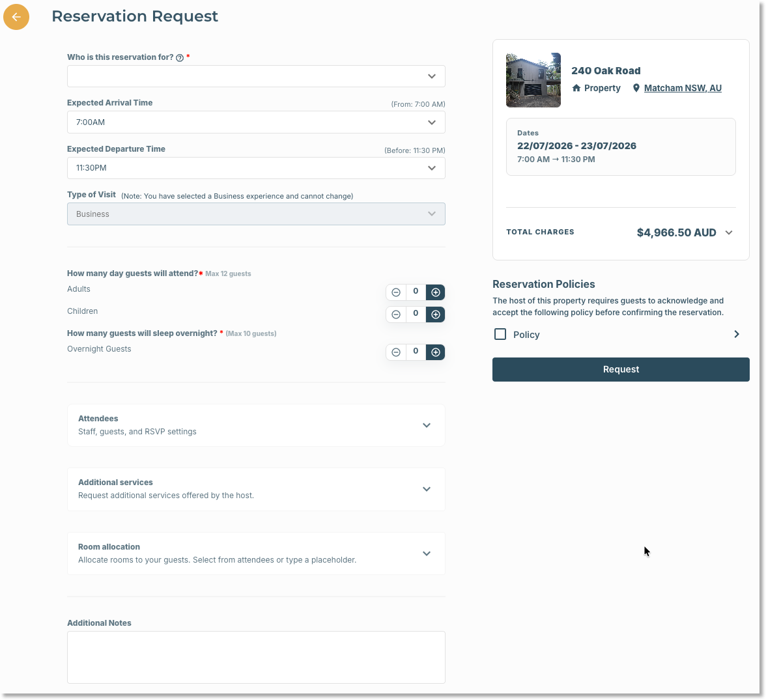
Task: Click the 'Reservation Policies' heading
Action: (544, 285)
